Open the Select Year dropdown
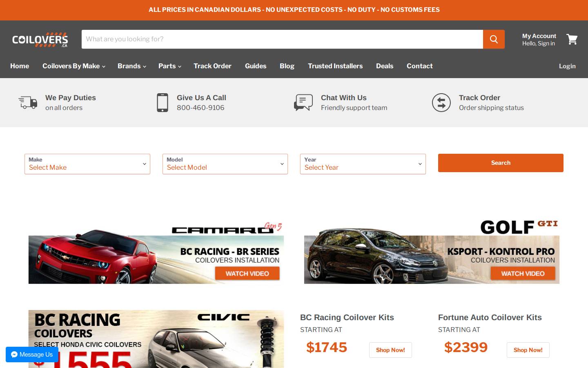Image resolution: width=588 pixels, height=368 pixels. coord(363,164)
